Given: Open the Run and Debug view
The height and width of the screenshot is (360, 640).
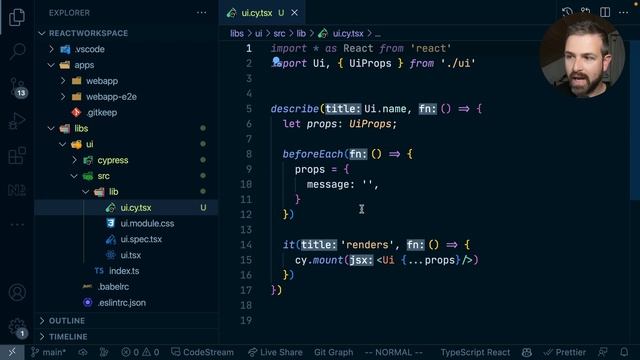Looking at the screenshot, I should [17, 121].
